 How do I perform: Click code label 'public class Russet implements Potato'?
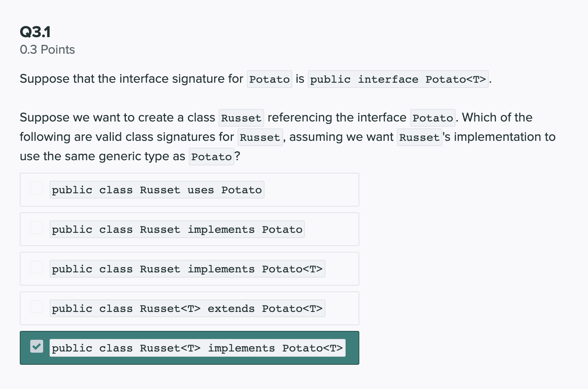[x=177, y=230]
